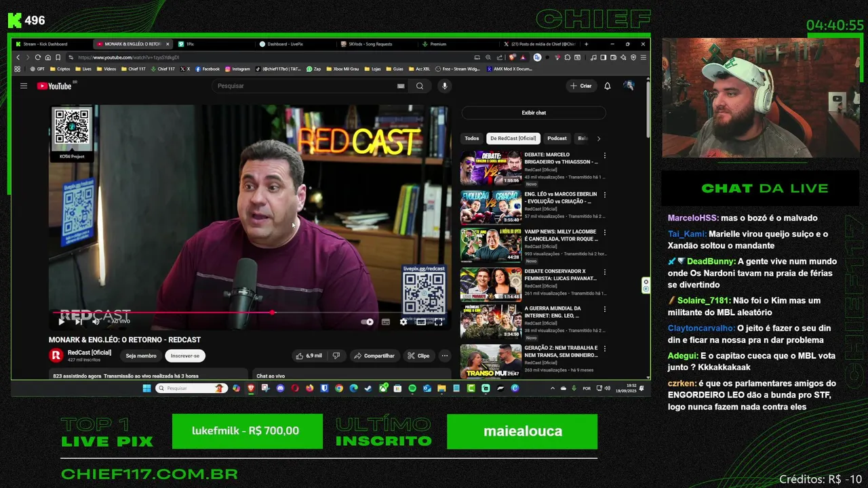Open video player settings gear
Viewport: 868px width, 488px height.
[403, 322]
